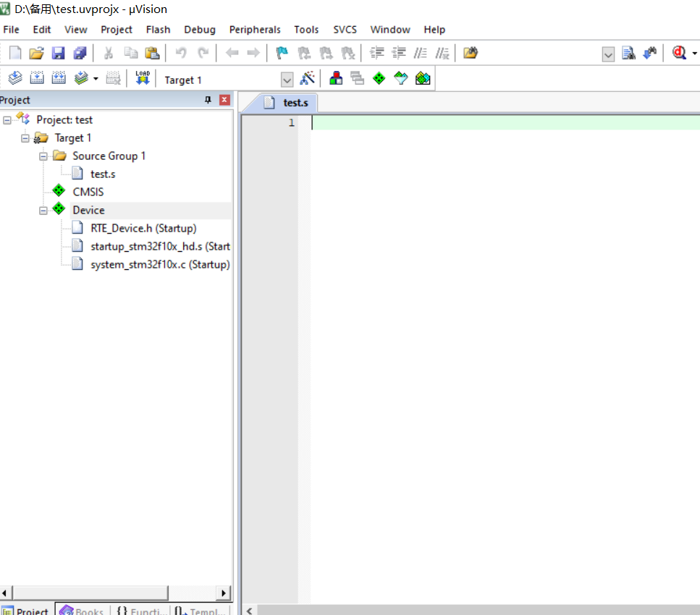
Task: Unindent selected text icon
Action: click(399, 53)
